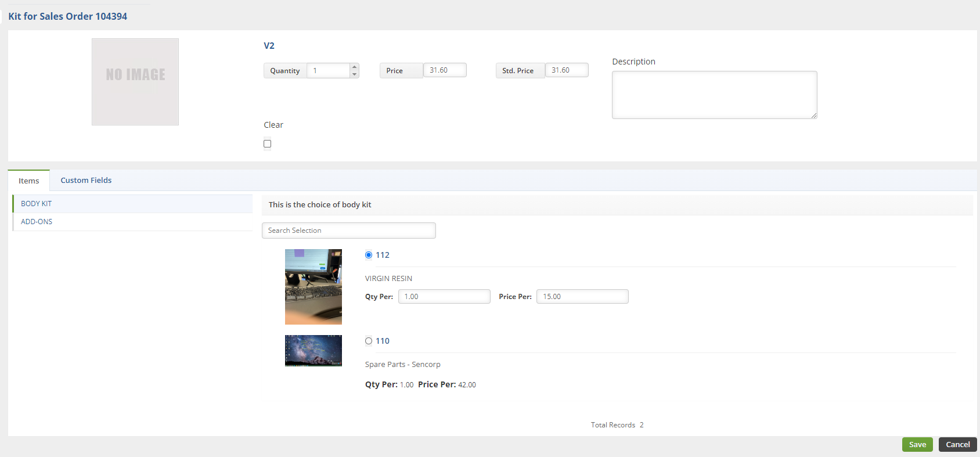Click the NO IMAGE placeholder
The image size is (980, 457).
pos(135,82)
